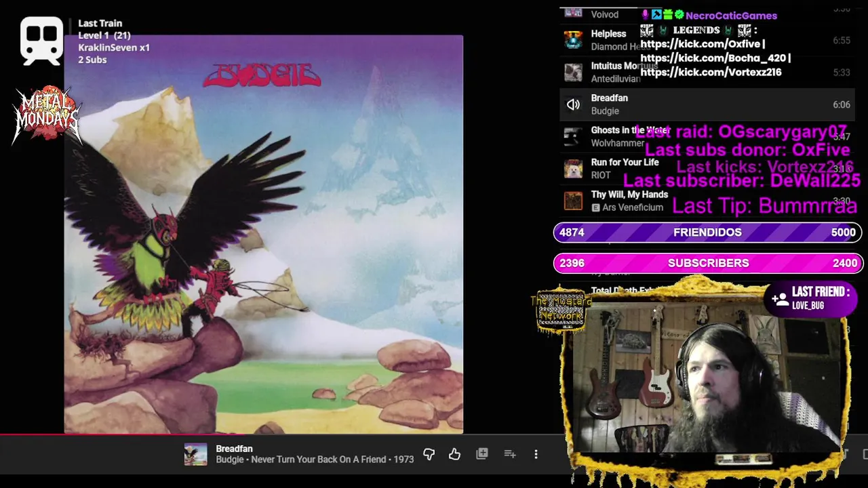Click the FRIENDIDOS goal progress bar
The width and height of the screenshot is (868, 488).
coord(707,232)
